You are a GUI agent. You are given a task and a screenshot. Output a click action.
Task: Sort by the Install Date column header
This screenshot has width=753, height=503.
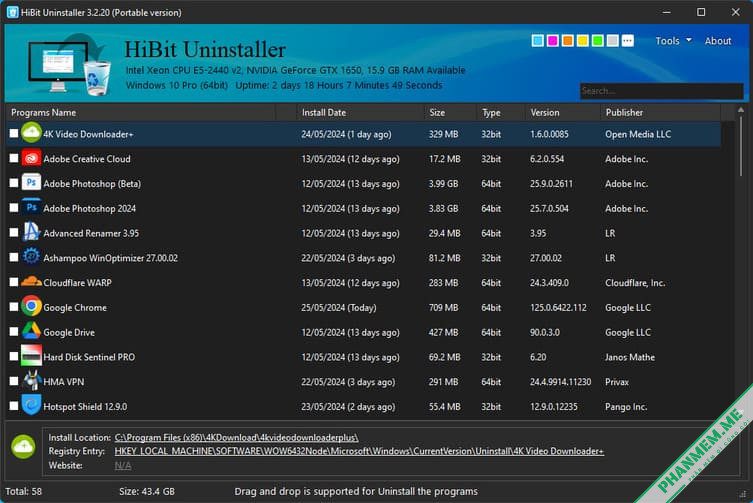[359, 112]
